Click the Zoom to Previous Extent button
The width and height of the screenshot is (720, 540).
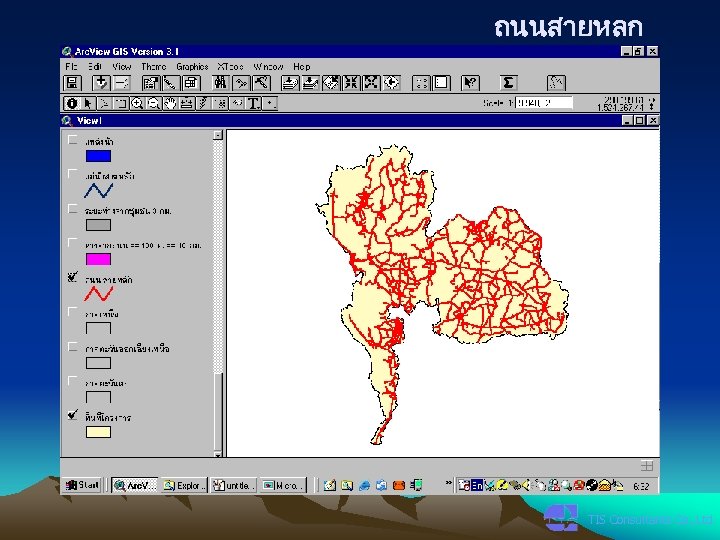pyautogui.click(x=391, y=83)
